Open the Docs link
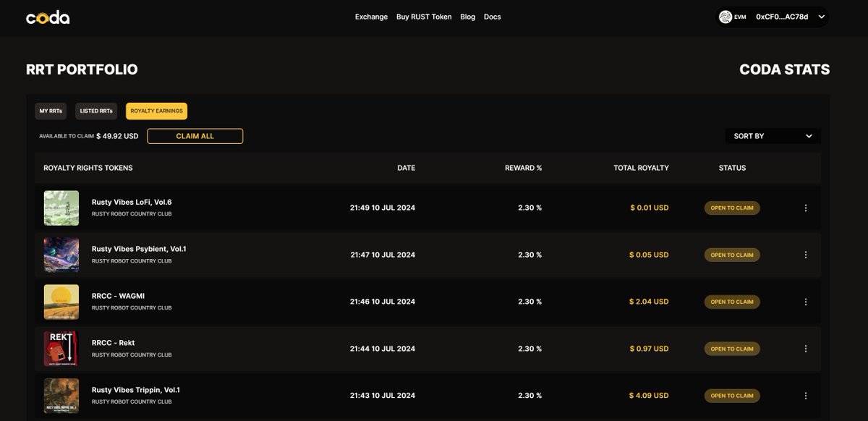 [x=492, y=17]
